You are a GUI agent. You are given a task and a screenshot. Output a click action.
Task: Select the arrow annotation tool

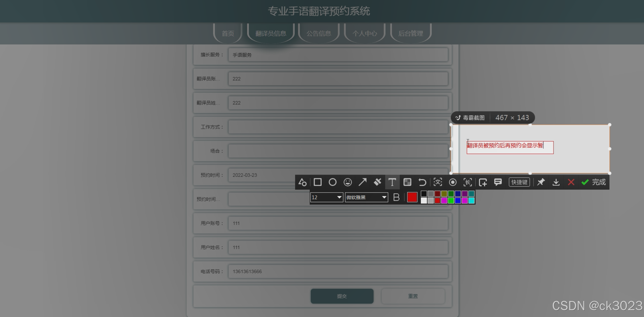(x=362, y=182)
